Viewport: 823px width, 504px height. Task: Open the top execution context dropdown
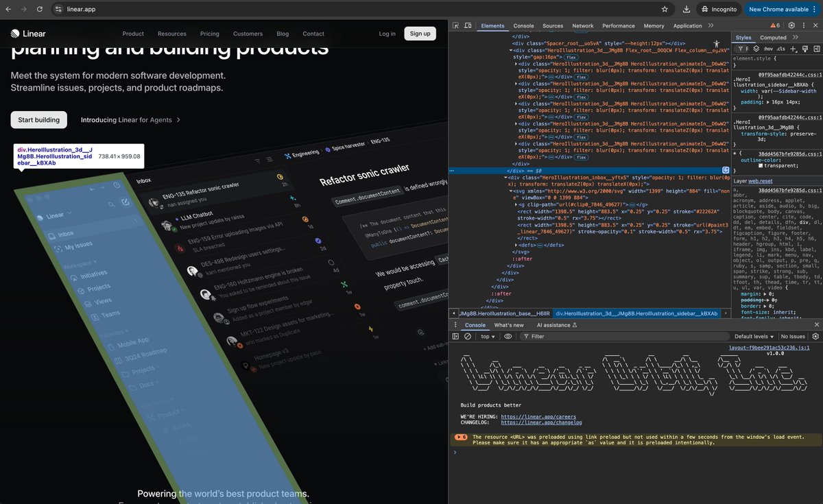pos(488,337)
